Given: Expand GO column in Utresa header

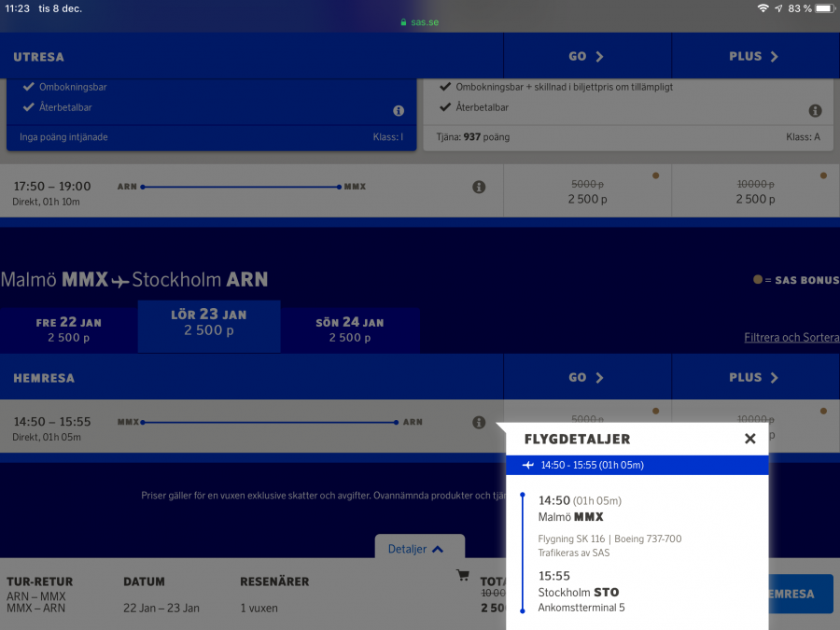Looking at the screenshot, I should pyautogui.click(x=587, y=56).
